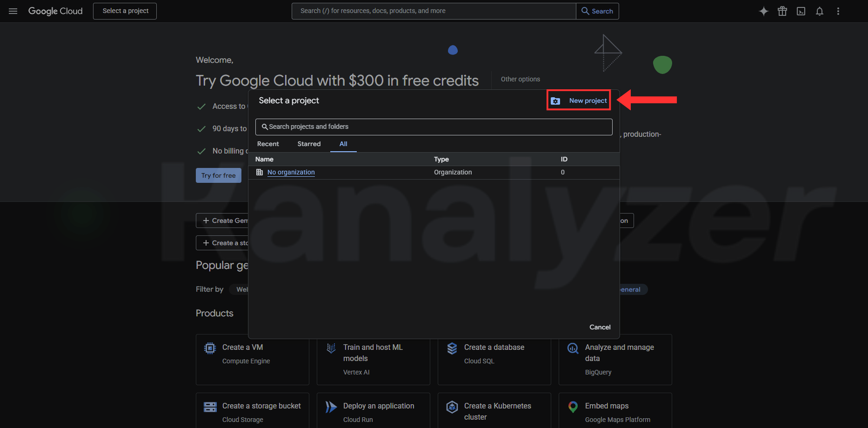Screen dimensions: 868x428
Task: Sort by the Type column header
Action: tap(441, 159)
